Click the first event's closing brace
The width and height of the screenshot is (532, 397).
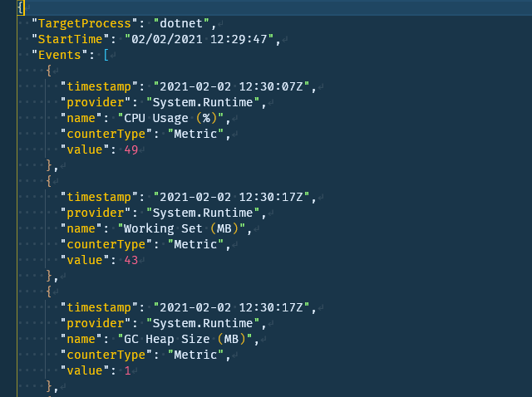[x=49, y=165]
